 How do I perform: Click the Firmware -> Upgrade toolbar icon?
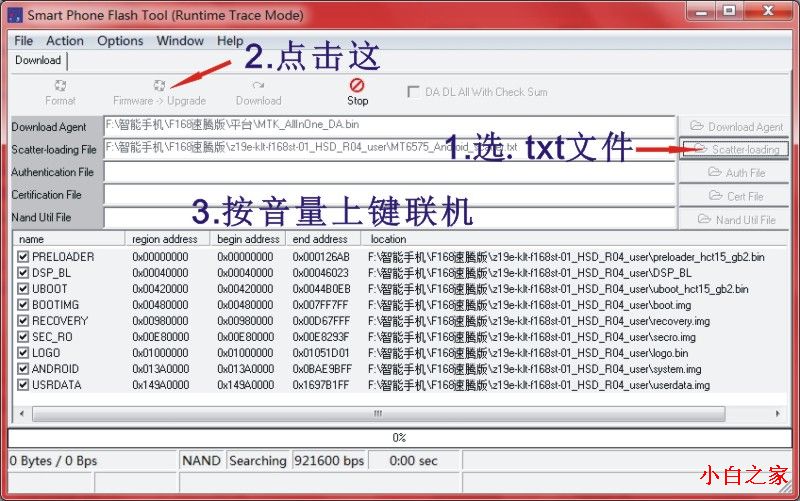point(159,86)
